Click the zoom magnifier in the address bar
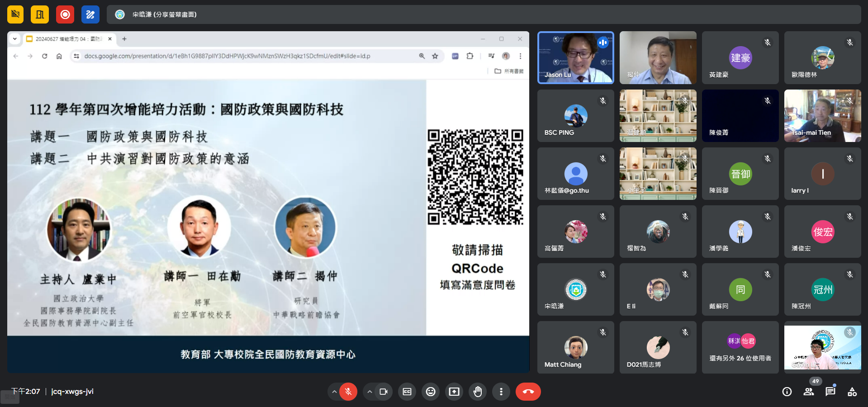This screenshot has height=407, width=868. click(x=422, y=56)
